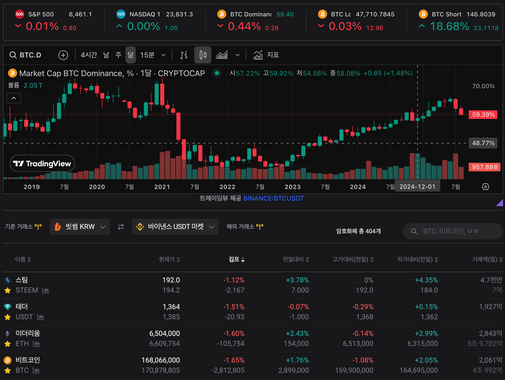Collapse the chart legend arrow
Image resolution: width=505 pixels, height=380 pixels.
(14, 98)
